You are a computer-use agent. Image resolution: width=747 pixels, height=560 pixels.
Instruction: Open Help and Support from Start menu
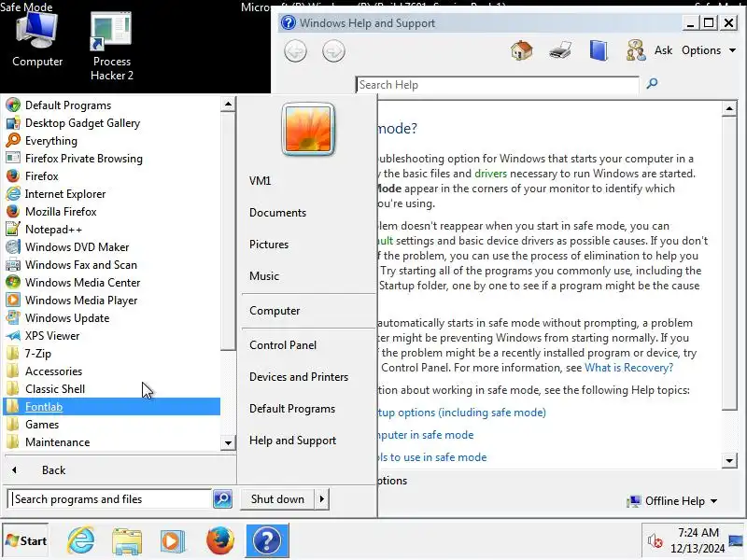tap(308, 441)
